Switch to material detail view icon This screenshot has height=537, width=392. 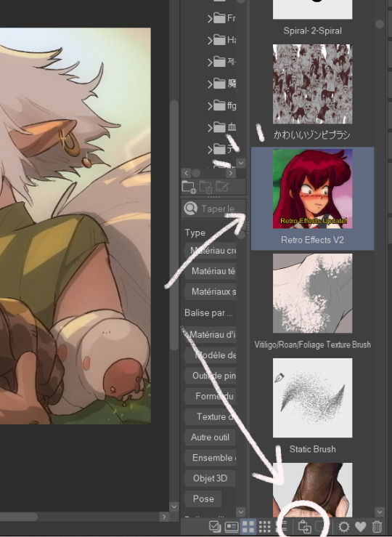coord(232,526)
